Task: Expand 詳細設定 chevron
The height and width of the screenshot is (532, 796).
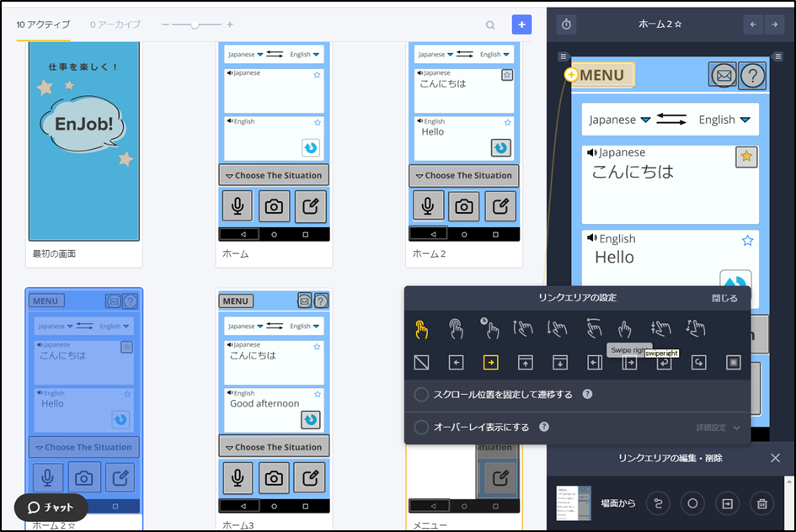Action: click(736, 428)
